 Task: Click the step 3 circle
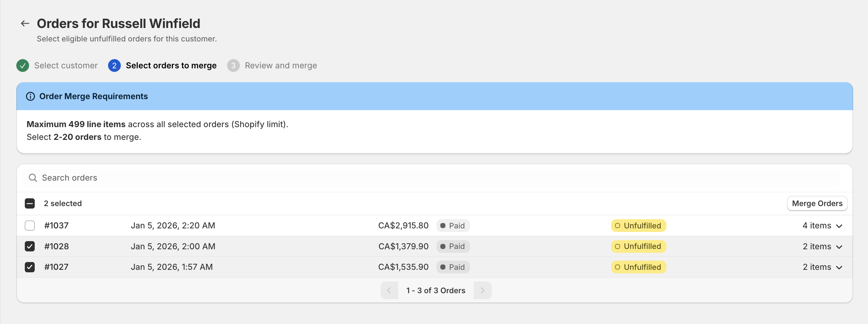click(233, 66)
